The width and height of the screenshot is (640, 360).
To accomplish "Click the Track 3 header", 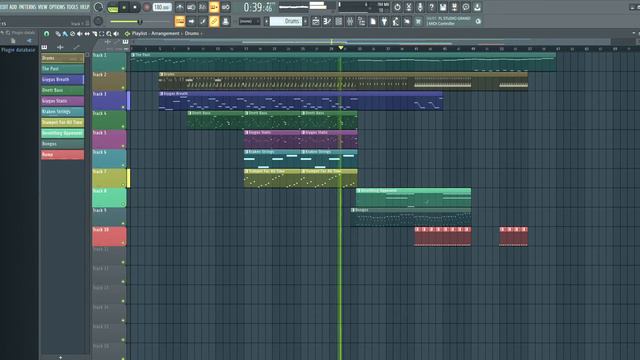I will click(109, 100).
